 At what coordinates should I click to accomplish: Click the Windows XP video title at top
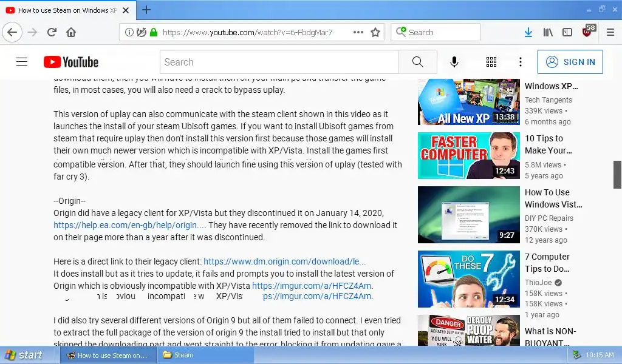click(x=552, y=86)
